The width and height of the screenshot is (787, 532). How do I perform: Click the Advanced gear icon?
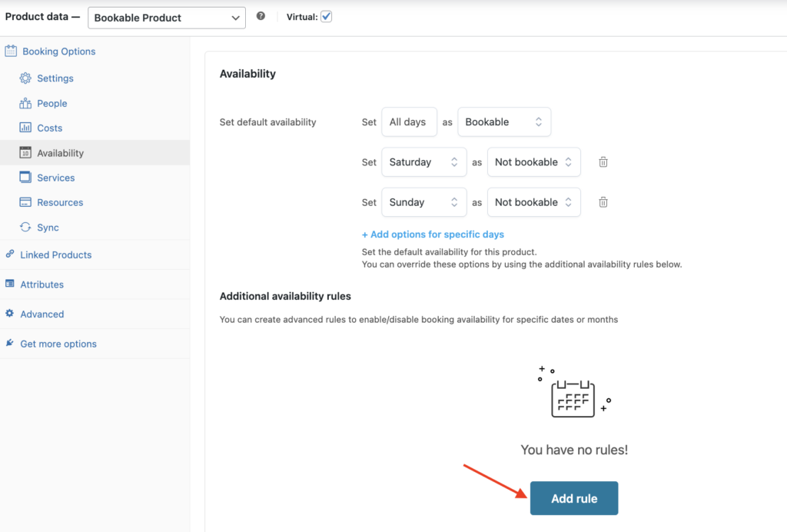[9, 313]
